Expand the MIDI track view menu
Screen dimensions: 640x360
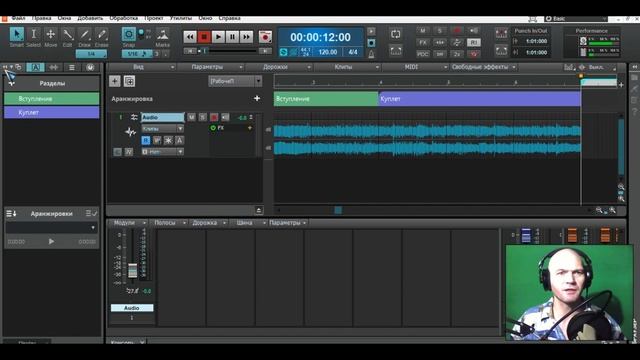(415, 67)
